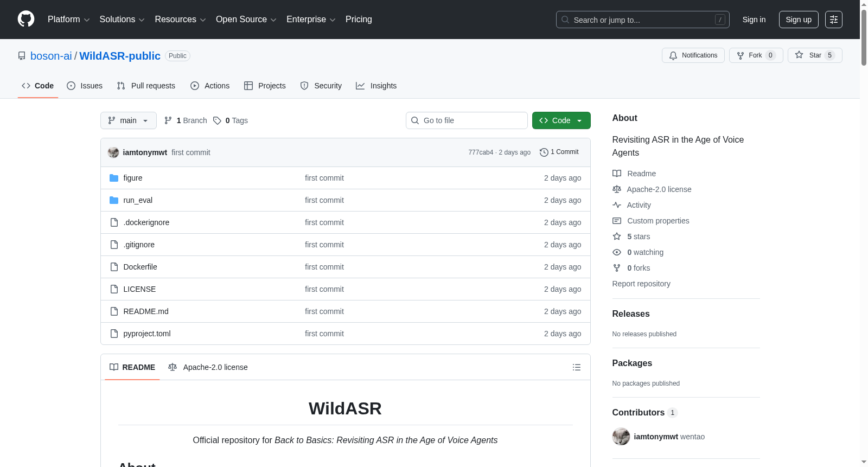Open the green Code dropdown button
The width and height of the screenshot is (868, 467).
tap(561, 120)
